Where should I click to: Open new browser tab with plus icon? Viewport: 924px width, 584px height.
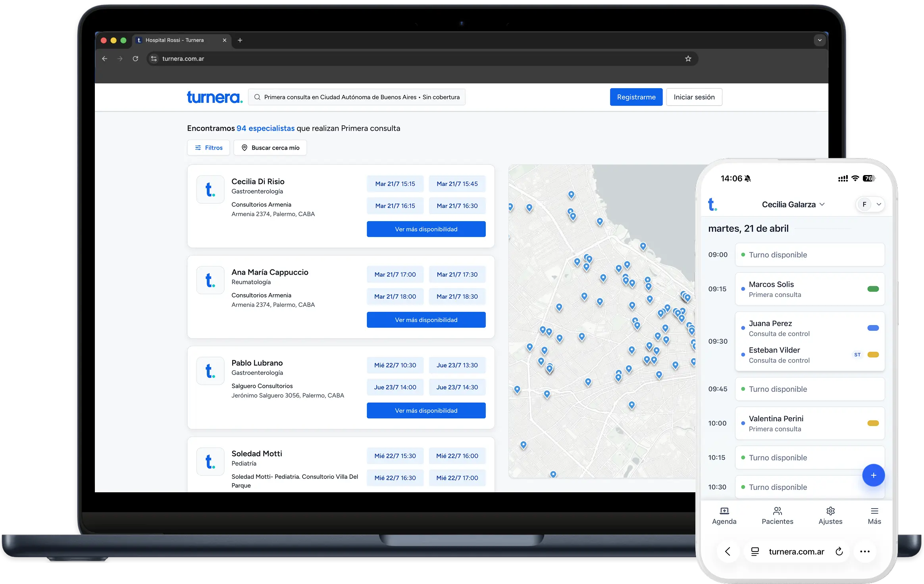click(x=240, y=40)
